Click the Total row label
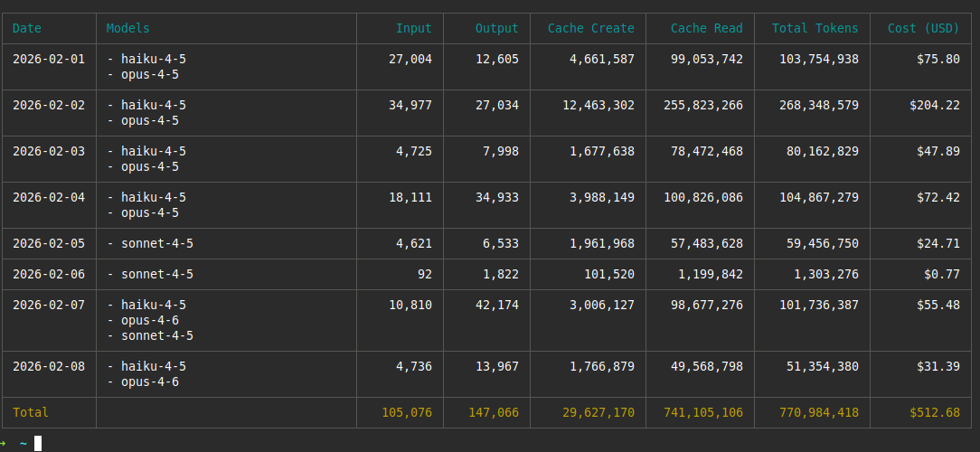This screenshot has width=980, height=452. tap(31, 412)
